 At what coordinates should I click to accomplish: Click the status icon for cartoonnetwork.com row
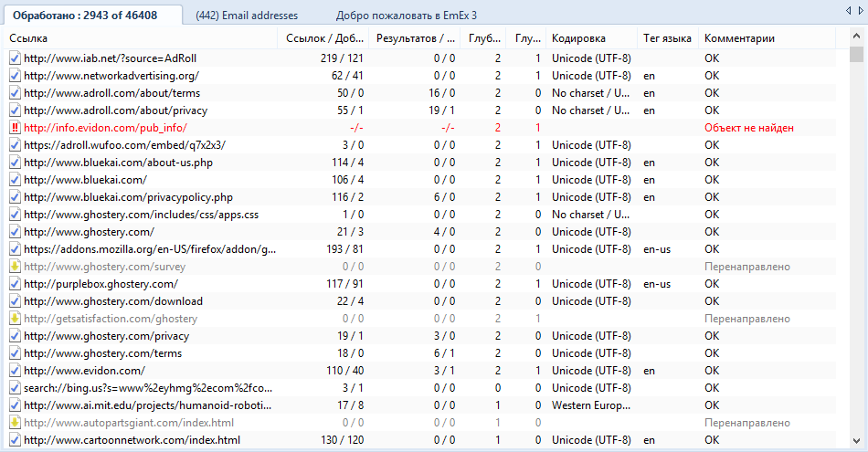(15, 440)
